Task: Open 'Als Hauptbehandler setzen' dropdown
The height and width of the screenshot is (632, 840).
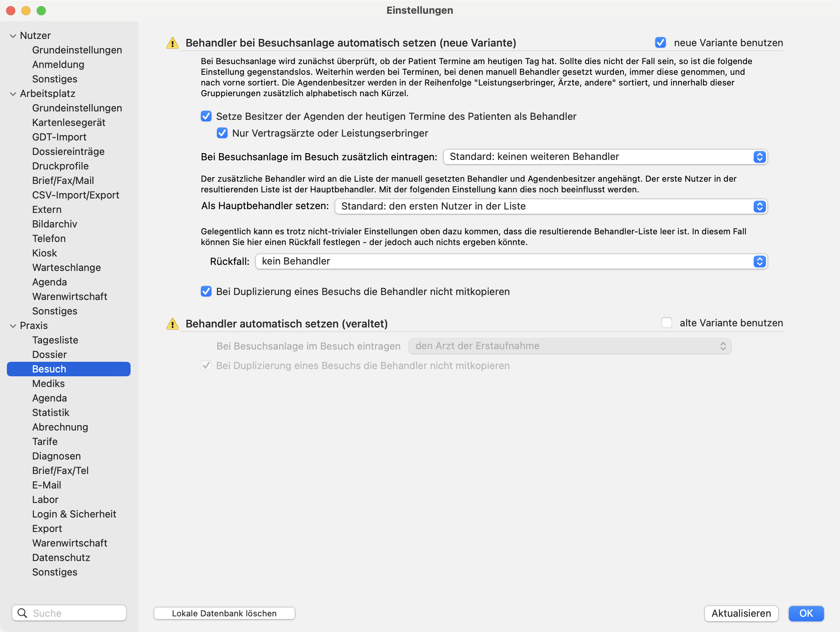Action: click(551, 206)
